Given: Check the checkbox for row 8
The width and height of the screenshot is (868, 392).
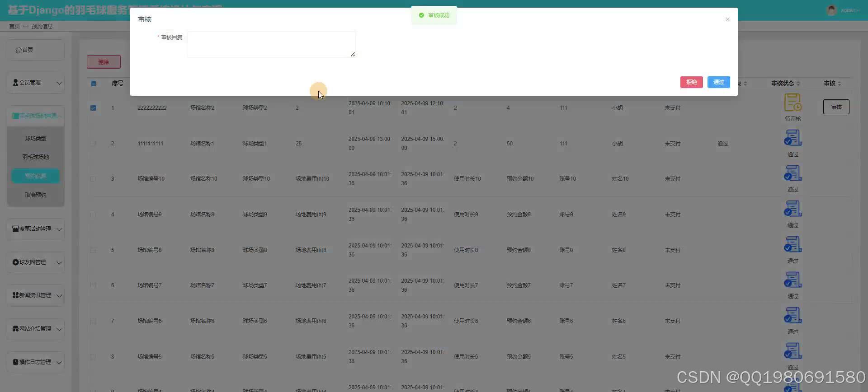Looking at the screenshot, I should pyautogui.click(x=93, y=357).
